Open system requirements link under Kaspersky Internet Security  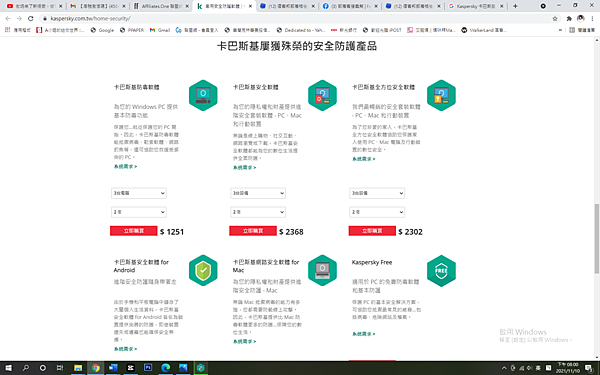pyautogui.click(x=245, y=168)
